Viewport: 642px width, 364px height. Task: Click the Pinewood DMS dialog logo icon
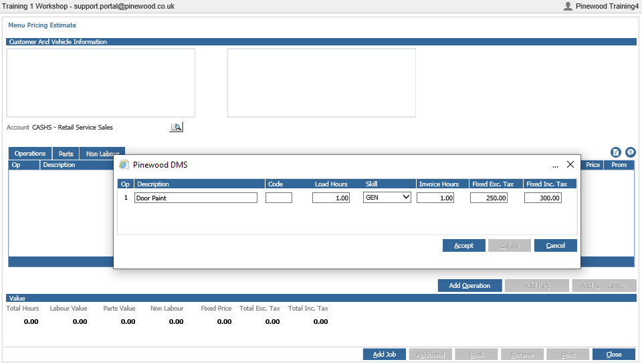tap(124, 164)
